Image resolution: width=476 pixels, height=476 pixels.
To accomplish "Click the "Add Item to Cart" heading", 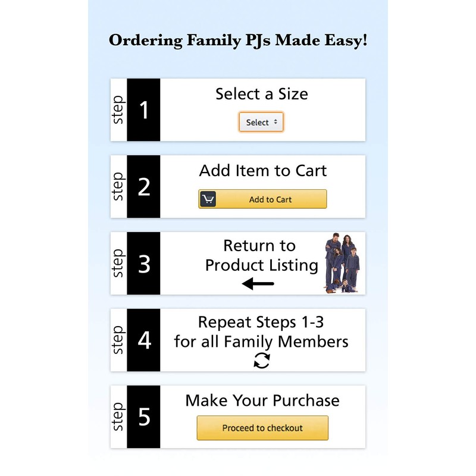I will tap(263, 171).
